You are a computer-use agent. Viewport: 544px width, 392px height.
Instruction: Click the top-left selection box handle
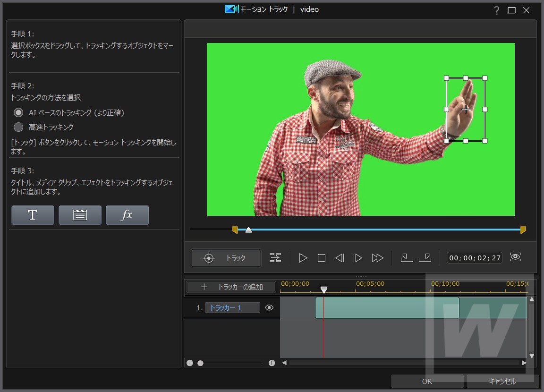point(447,78)
